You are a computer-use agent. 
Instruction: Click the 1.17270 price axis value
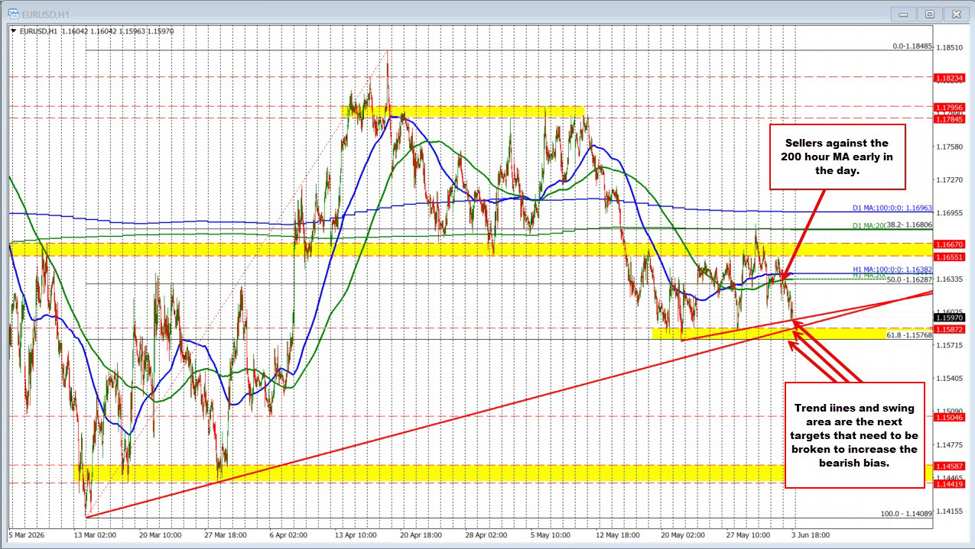click(950, 180)
